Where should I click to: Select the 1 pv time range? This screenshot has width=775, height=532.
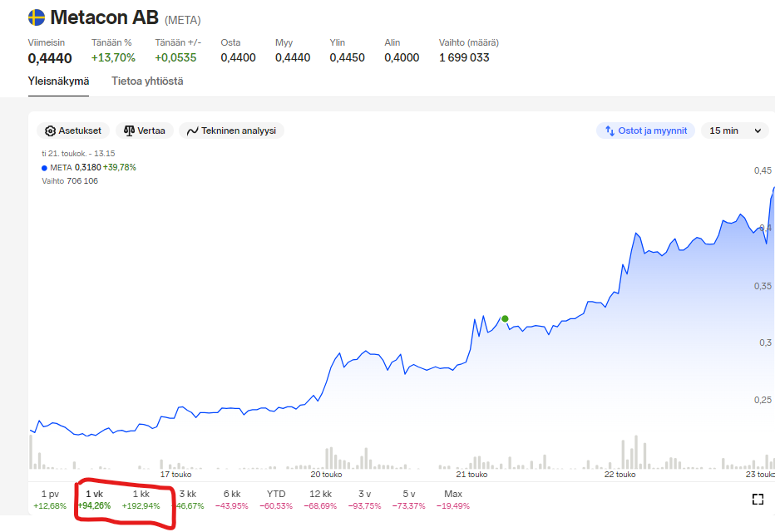tap(50, 500)
